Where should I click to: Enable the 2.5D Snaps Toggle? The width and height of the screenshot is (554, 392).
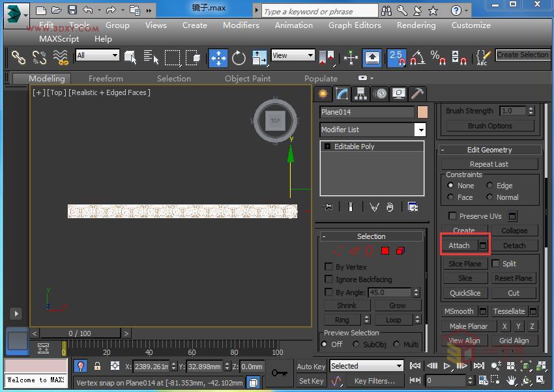point(396,58)
